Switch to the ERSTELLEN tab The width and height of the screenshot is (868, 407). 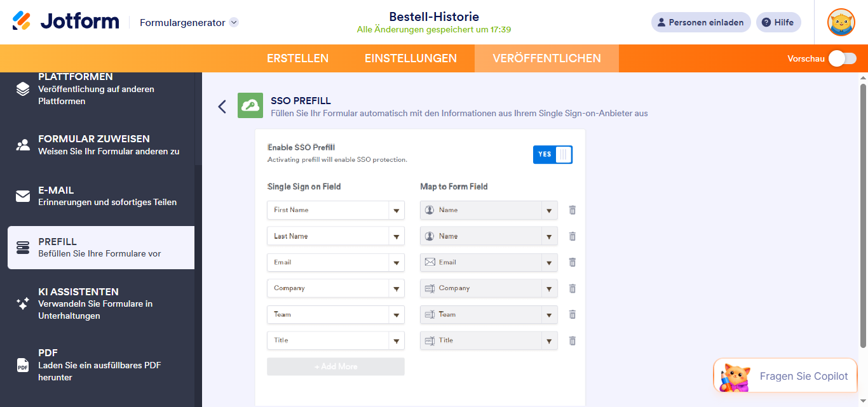point(297,58)
